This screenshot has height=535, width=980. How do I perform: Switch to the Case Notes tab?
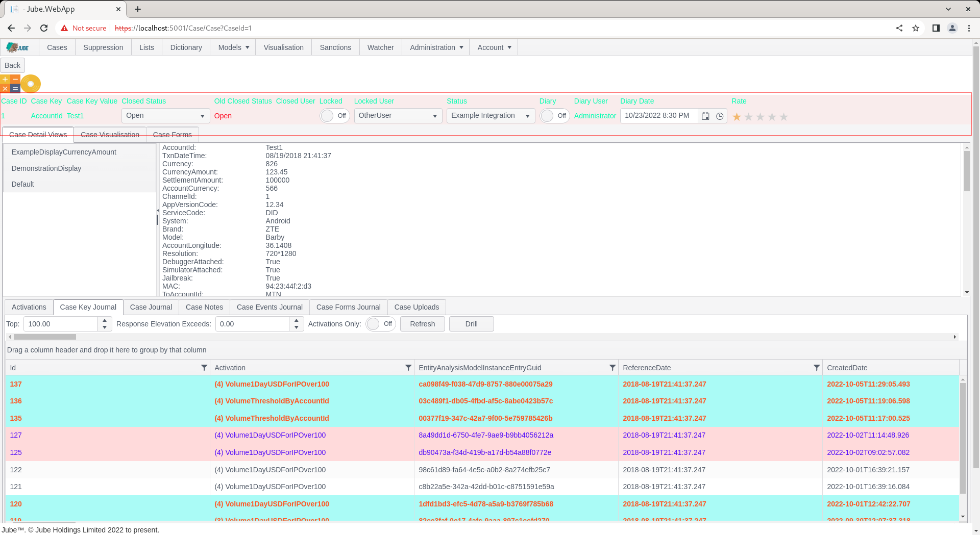(204, 307)
